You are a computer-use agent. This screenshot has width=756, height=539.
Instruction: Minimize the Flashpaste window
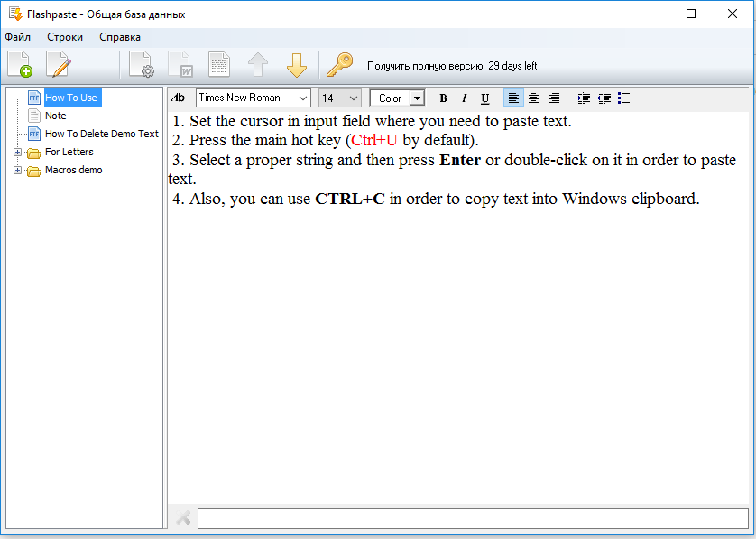[x=650, y=14]
